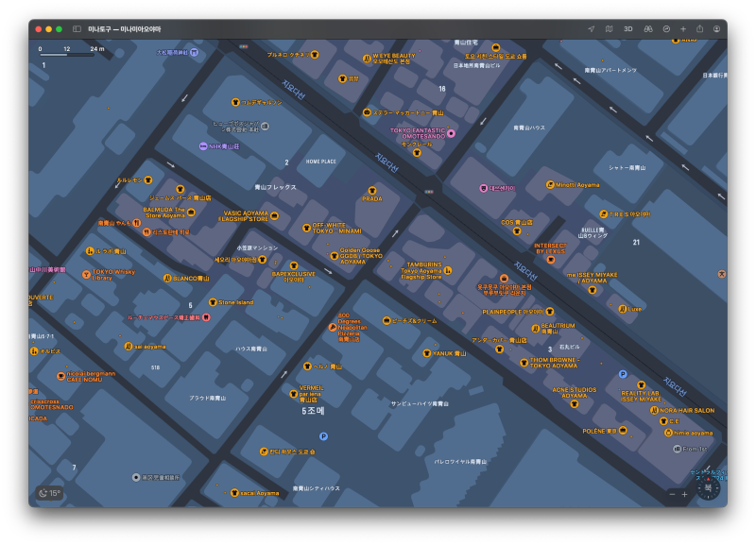The height and width of the screenshot is (545, 756).
Task: Open the Share menu
Action: pyautogui.click(x=699, y=29)
